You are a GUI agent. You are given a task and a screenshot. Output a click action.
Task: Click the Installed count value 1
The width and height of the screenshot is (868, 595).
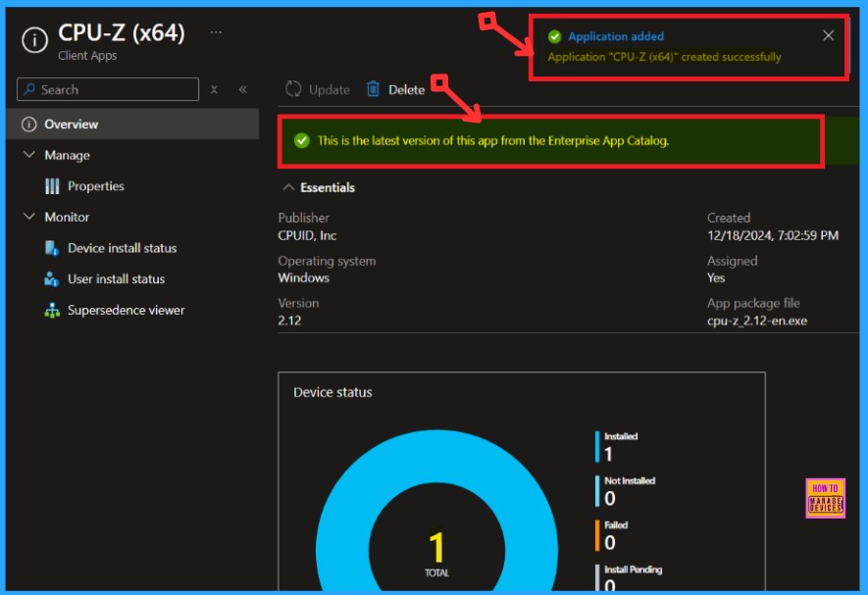tap(608, 455)
